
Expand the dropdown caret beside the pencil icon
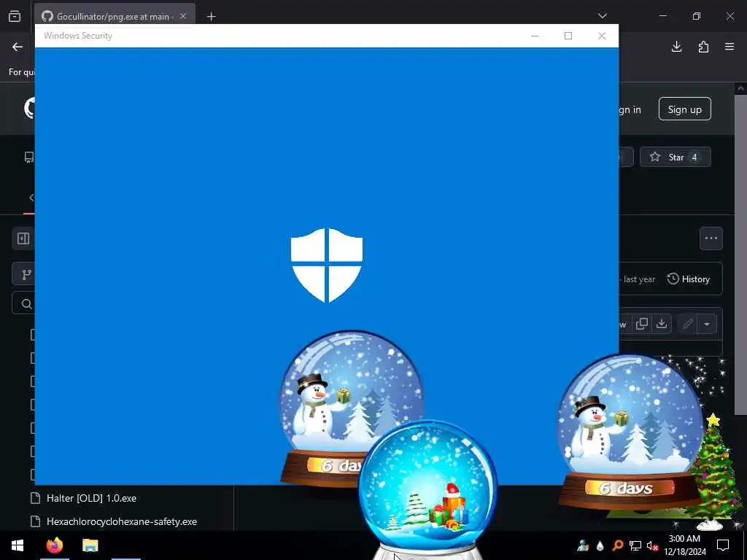click(x=707, y=324)
